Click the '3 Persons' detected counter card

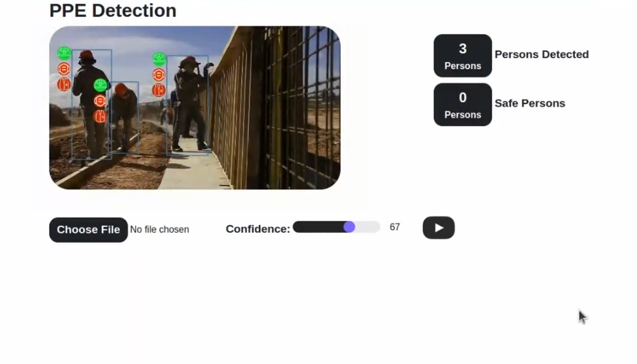point(463,56)
